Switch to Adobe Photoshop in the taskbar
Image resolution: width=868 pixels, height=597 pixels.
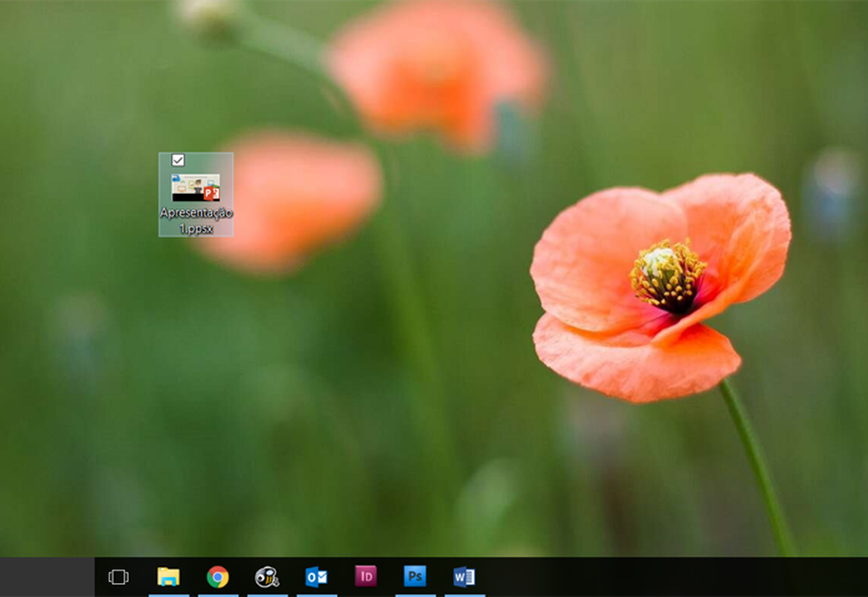tap(415, 576)
